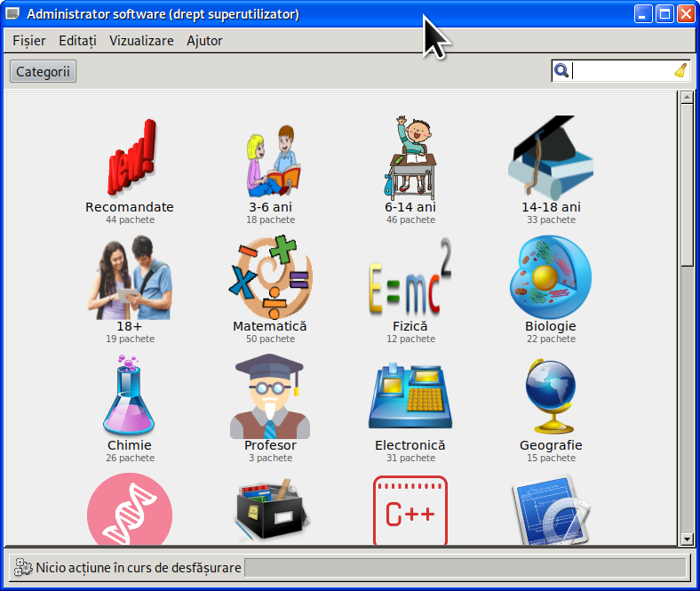Select the "18+" label
700x591 pixels.
[x=130, y=326]
